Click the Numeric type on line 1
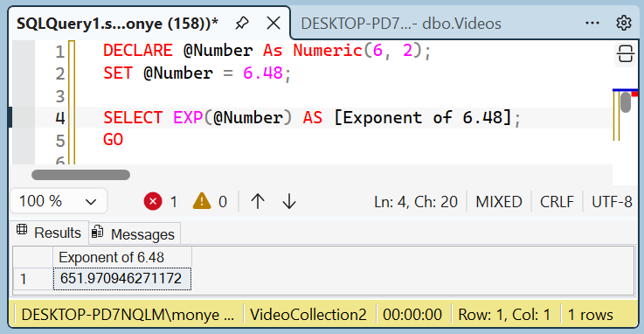The height and width of the screenshot is (334, 644). pos(328,51)
